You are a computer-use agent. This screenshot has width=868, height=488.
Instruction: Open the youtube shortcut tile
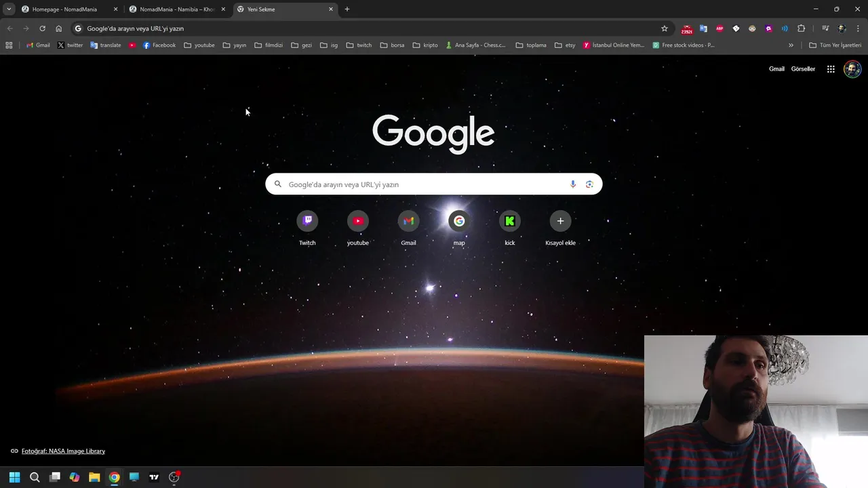pos(358,228)
